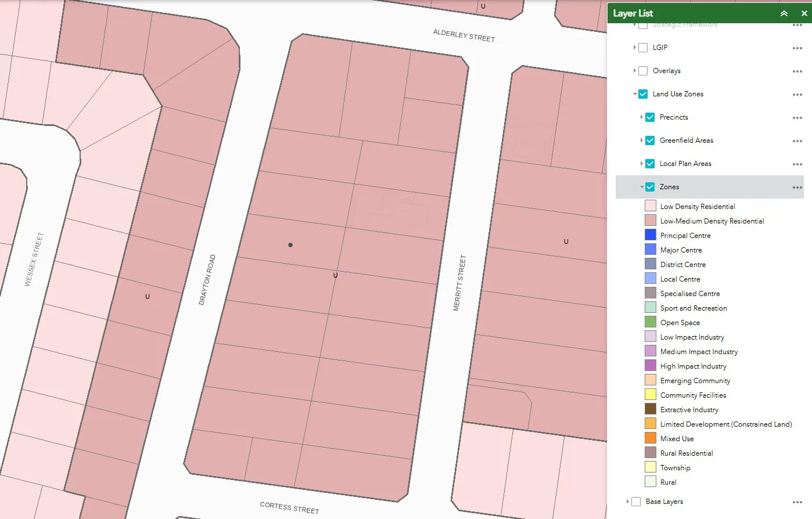The image size is (812, 519).
Task: Collapse the Layer List panel with double-chevron icon
Action: point(784,13)
